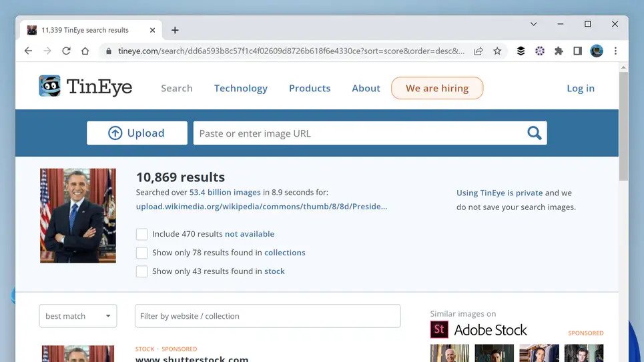
Task: Open the Products nav item
Action: (310, 88)
